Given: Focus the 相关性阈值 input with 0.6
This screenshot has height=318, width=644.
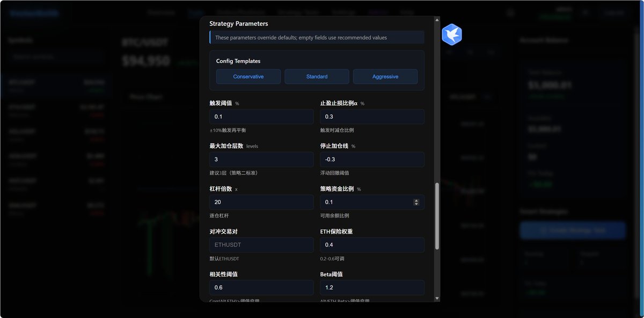Looking at the screenshot, I should coord(261,287).
